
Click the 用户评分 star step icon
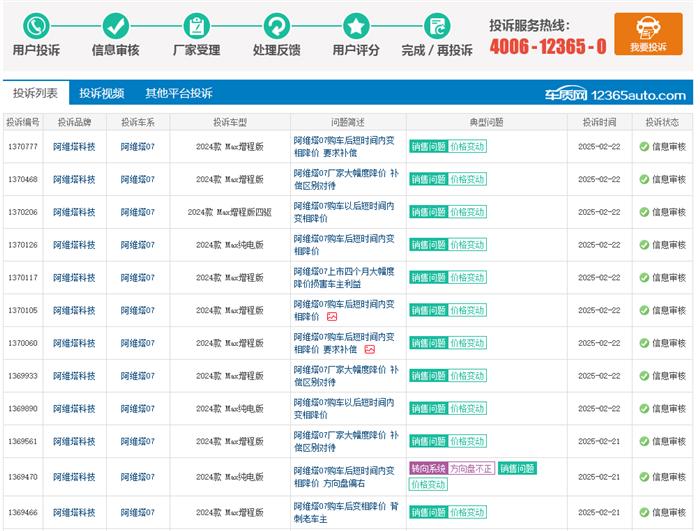coord(356,26)
